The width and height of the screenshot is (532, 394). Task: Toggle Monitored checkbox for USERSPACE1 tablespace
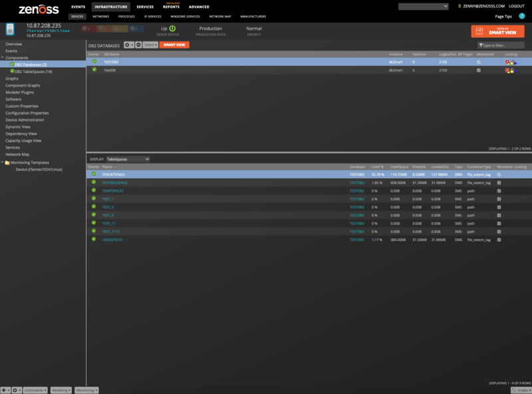click(x=499, y=240)
